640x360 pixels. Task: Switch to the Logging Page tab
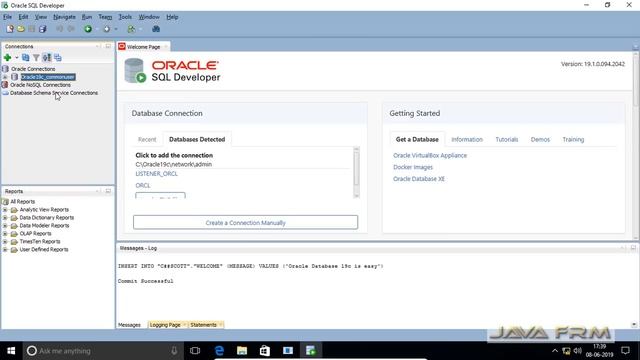[x=165, y=325]
